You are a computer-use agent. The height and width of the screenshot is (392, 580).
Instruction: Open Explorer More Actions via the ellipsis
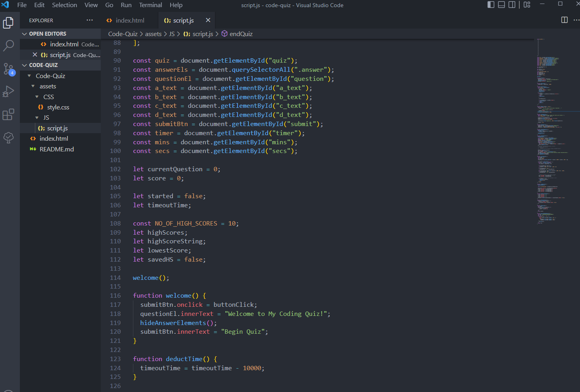coord(89,20)
